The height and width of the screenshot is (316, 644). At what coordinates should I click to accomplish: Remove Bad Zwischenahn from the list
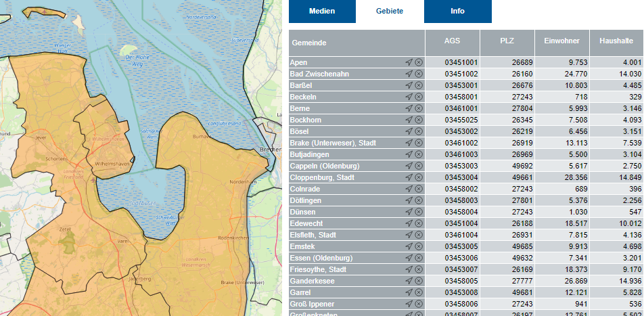(x=419, y=74)
